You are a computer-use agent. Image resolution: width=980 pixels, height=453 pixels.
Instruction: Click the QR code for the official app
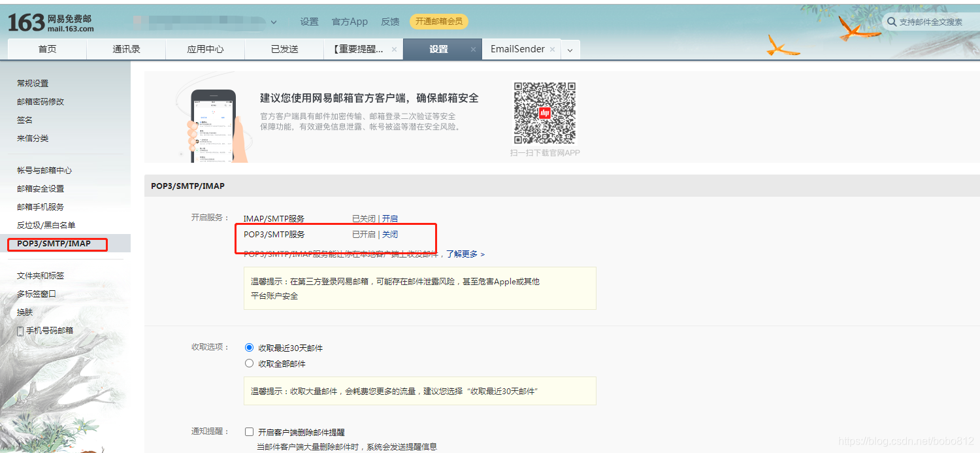pos(545,112)
